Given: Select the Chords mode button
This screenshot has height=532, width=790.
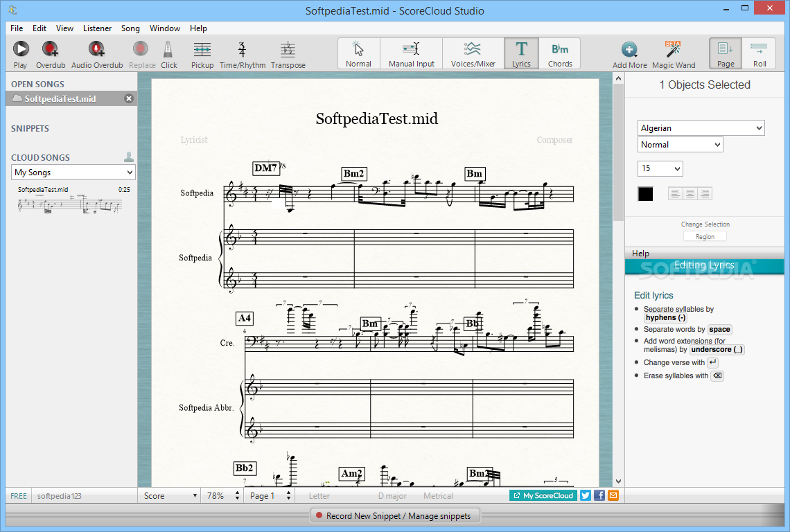Looking at the screenshot, I should click(x=560, y=53).
